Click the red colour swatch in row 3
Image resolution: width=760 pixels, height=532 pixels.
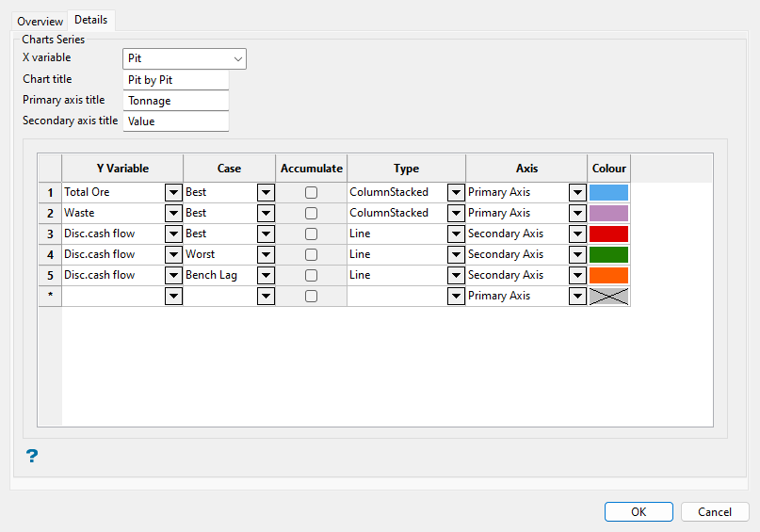pos(608,234)
